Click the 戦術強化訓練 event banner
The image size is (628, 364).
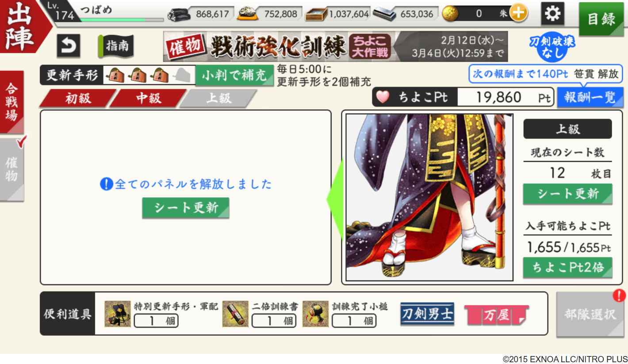click(x=335, y=46)
